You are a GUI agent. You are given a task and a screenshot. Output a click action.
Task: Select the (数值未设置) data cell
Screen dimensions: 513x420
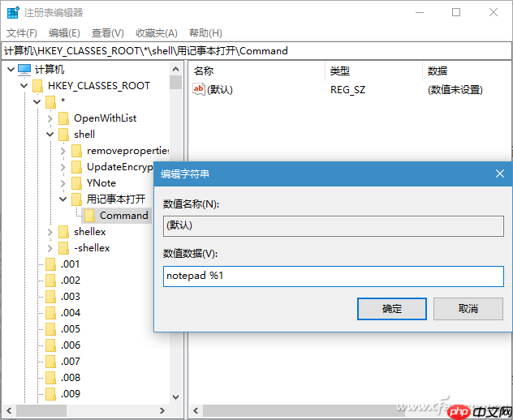(455, 89)
